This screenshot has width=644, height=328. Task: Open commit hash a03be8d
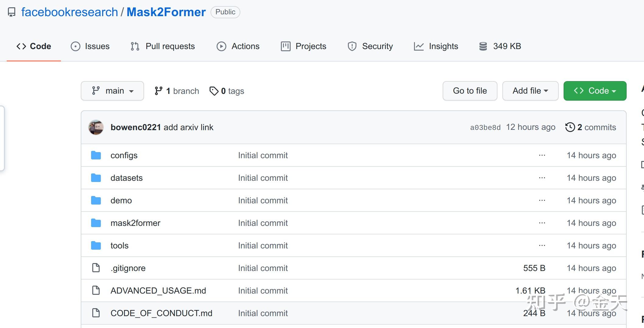click(x=485, y=127)
